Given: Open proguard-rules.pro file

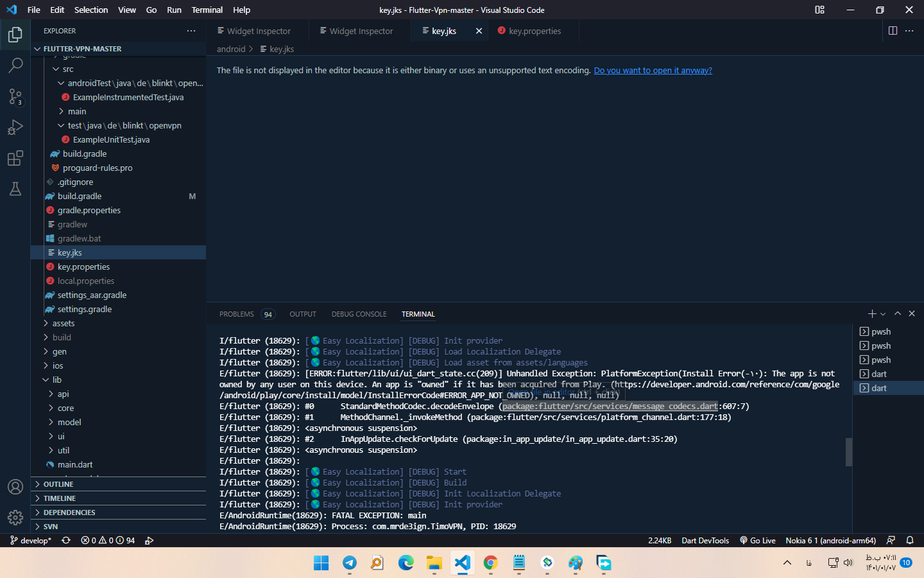Looking at the screenshot, I should click(x=98, y=168).
